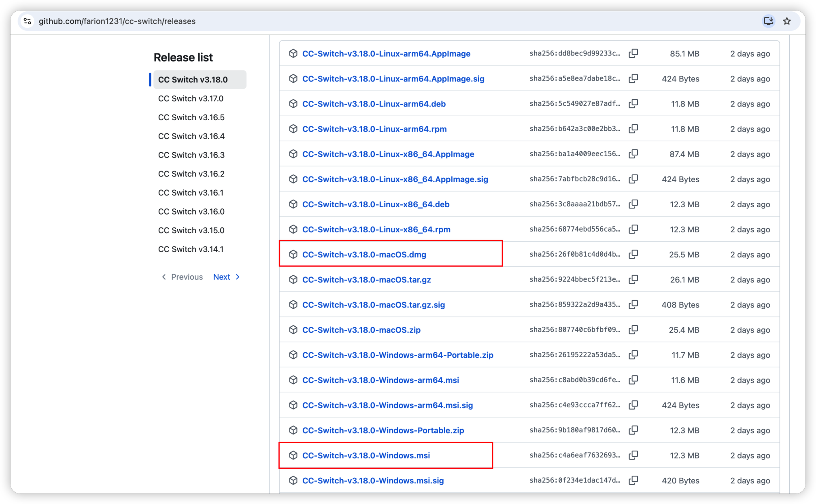Open CC Switch v3.14.1 release
The image size is (816, 504).
pos(191,249)
